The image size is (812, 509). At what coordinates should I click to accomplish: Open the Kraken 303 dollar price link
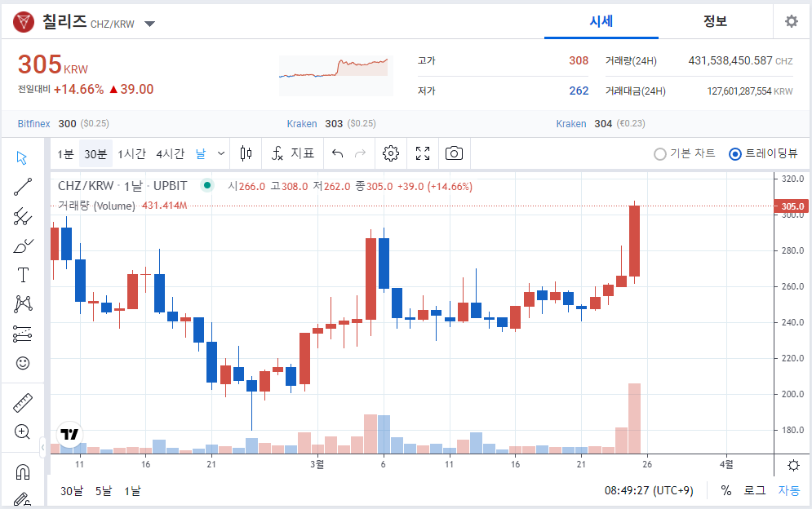pyautogui.click(x=302, y=124)
